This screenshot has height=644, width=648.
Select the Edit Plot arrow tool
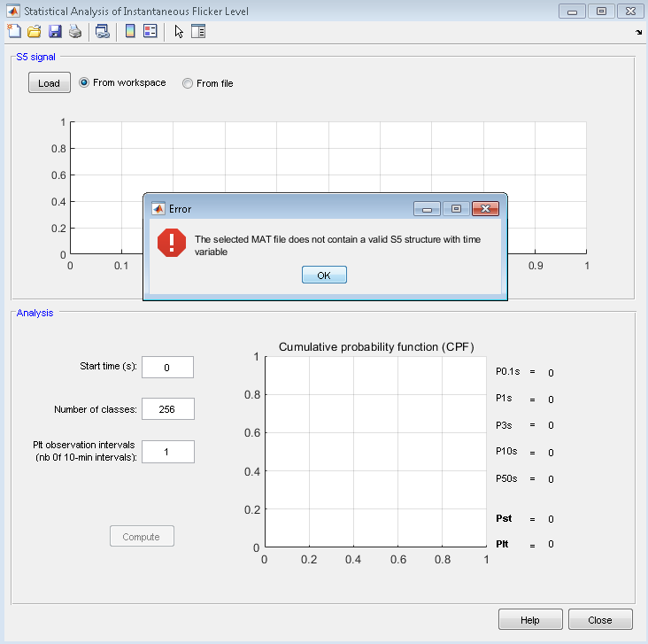(x=179, y=32)
